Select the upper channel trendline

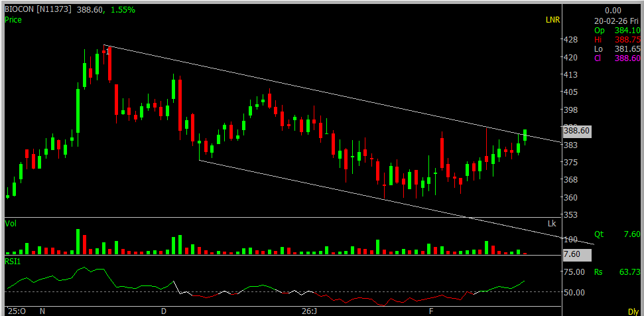tap(332, 94)
